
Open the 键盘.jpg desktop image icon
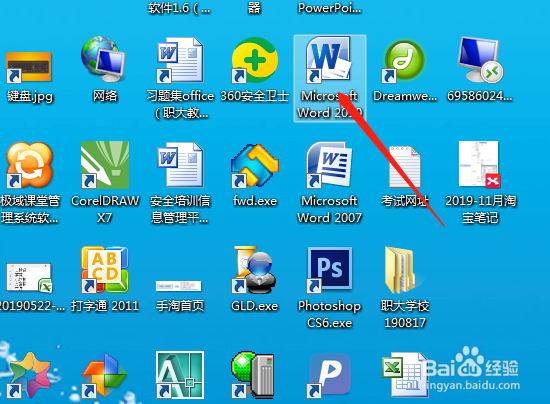pos(29,67)
